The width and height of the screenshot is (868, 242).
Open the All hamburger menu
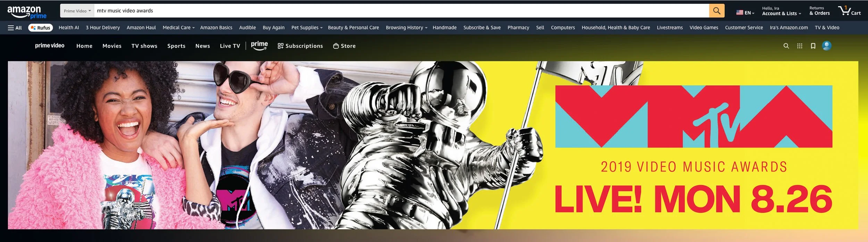pyautogui.click(x=15, y=28)
